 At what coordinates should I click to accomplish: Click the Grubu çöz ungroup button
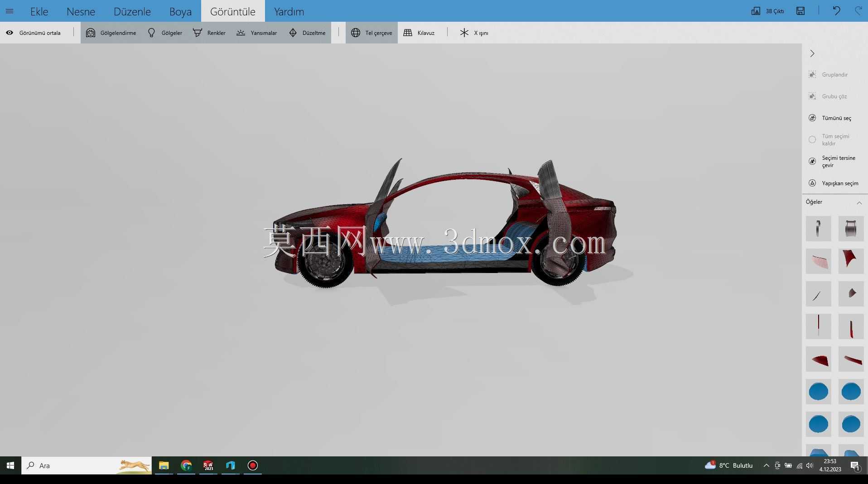828,96
